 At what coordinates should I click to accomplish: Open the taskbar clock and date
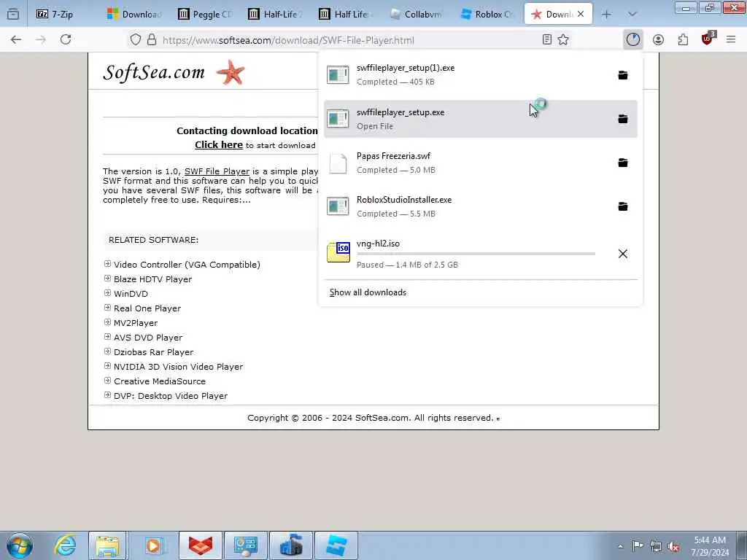[710, 546]
